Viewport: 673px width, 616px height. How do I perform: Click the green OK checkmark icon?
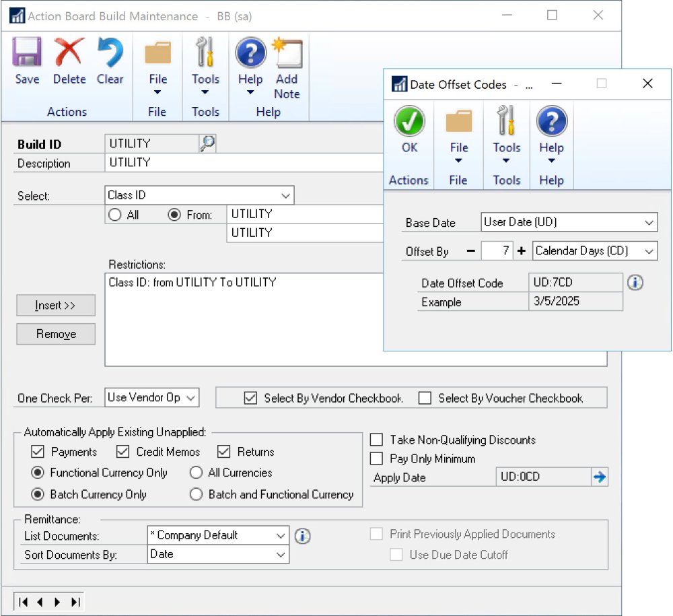[x=409, y=122]
